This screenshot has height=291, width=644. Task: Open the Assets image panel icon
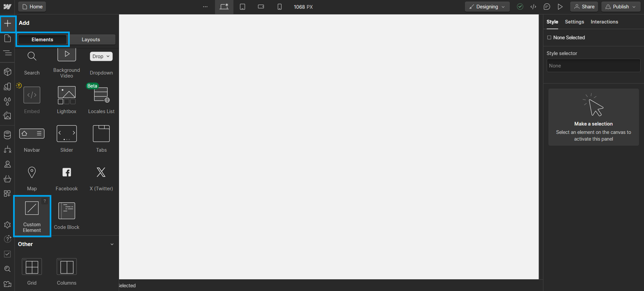7,116
